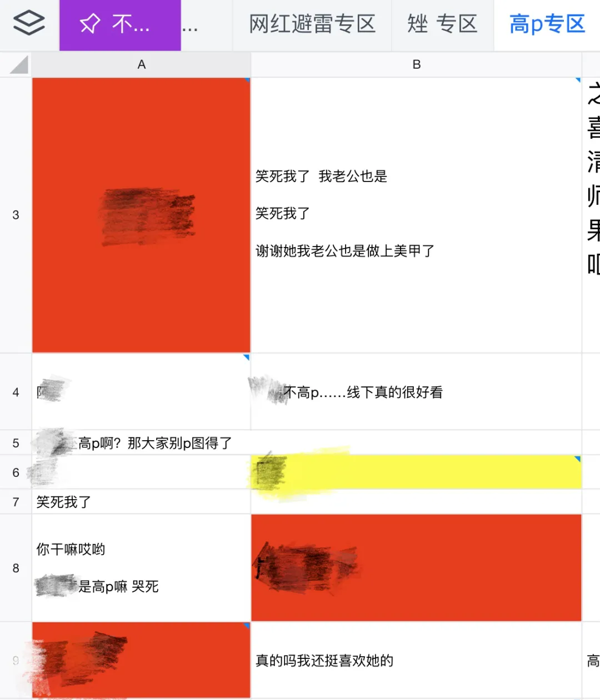This screenshot has height=700, width=600.
Task: Click text '笑死我了 我老公也是' in B3
Action: tap(321, 177)
